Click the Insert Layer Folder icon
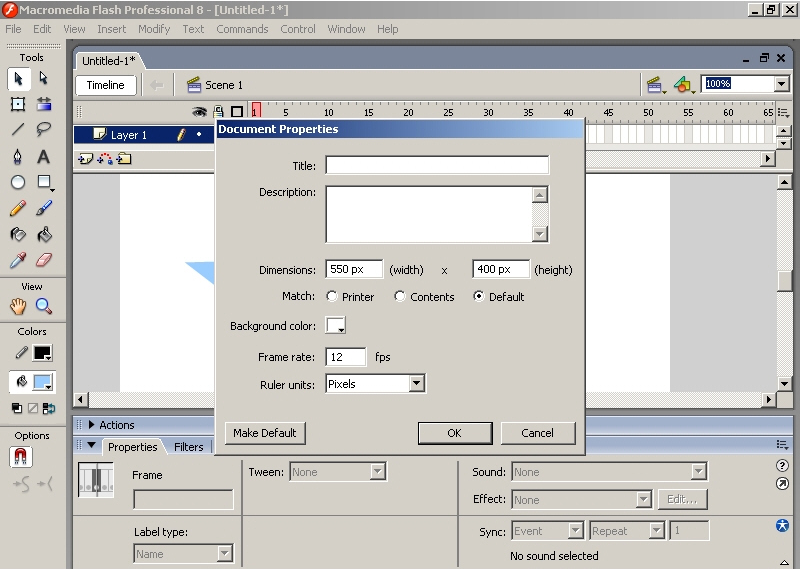The width and height of the screenshot is (800, 570). 124,159
